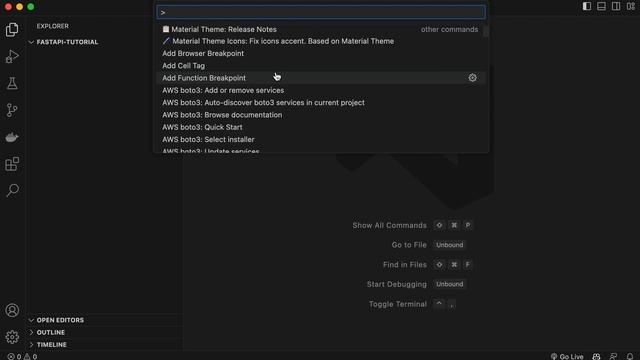Click the command palette list scrollbar
This screenshot has width=640, height=360.
tap(486, 31)
